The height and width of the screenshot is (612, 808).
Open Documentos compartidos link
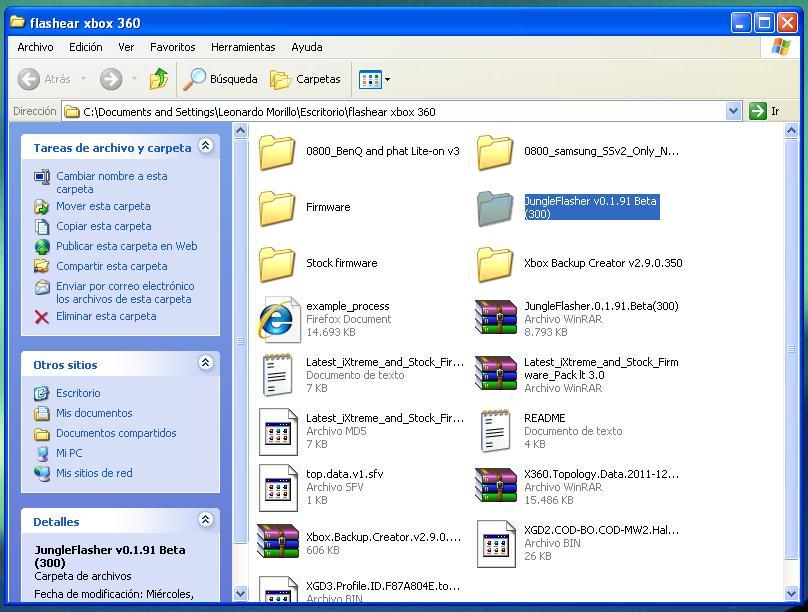click(x=116, y=433)
